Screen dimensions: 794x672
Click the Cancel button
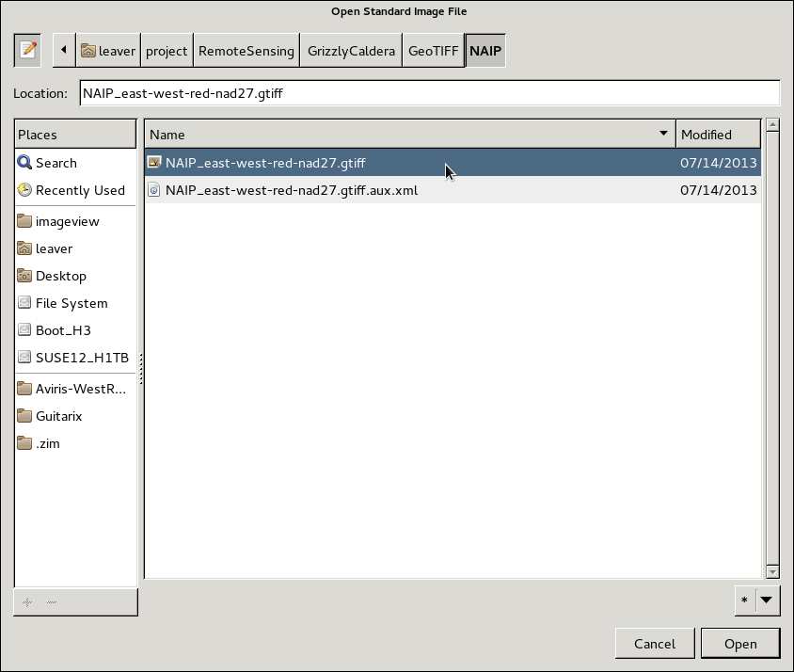655,644
